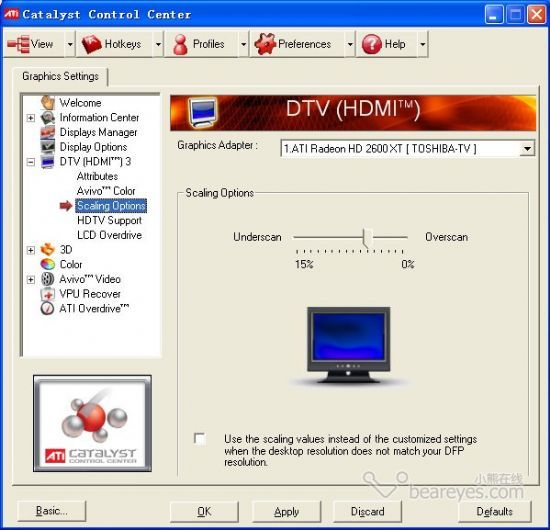Click the Apply button

tap(286, 512)
